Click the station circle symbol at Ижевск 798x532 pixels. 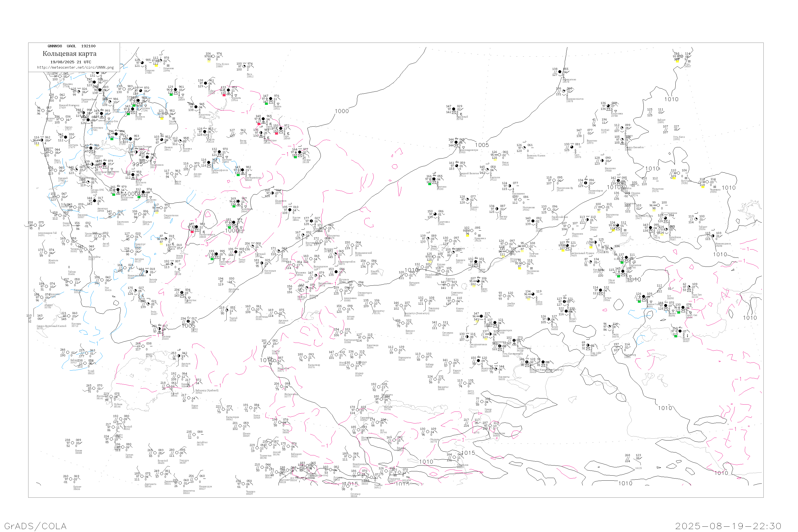click(x=162, y=139)
